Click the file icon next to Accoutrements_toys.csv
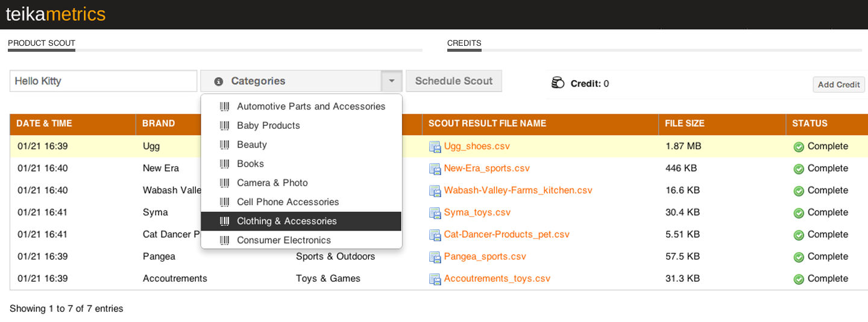 [x=435, y=279]
